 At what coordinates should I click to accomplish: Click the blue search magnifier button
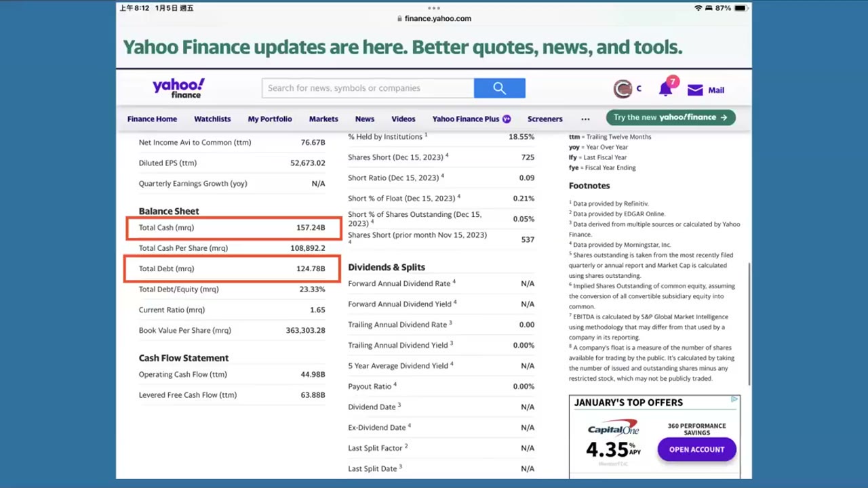(x=500, y=88)
